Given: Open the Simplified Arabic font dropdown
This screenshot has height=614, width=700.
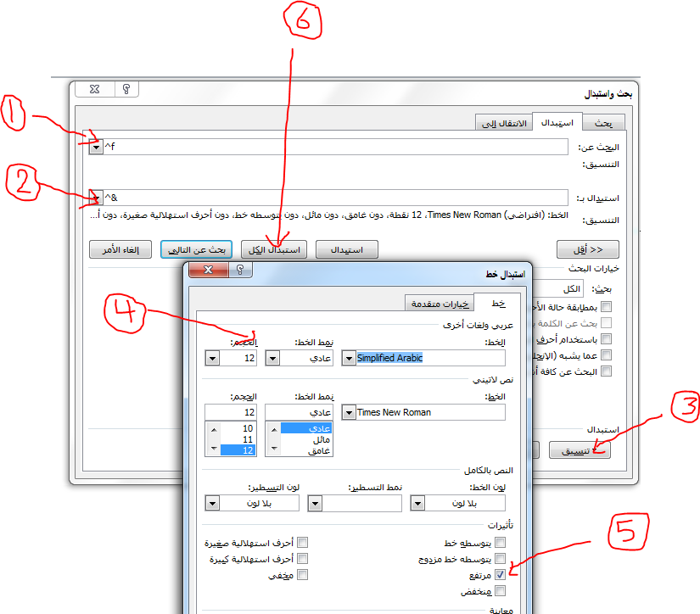Looking at the screenshot, I should pos(348,358).
